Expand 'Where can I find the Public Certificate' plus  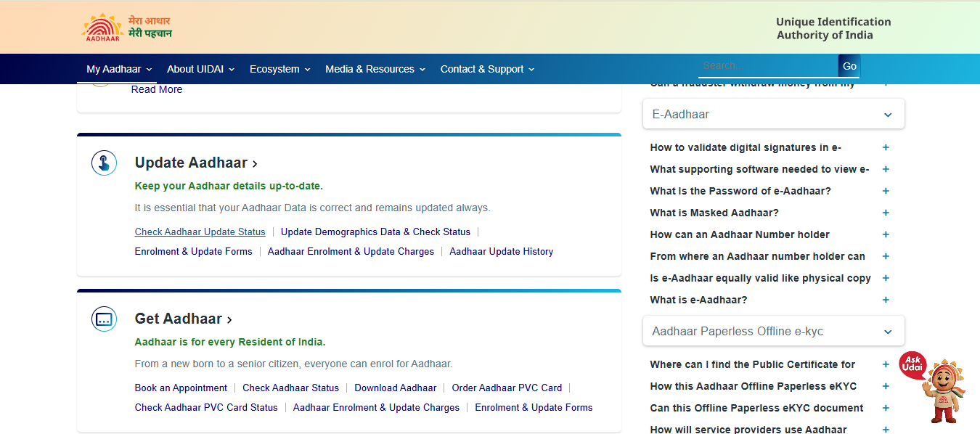click(886, 364)
